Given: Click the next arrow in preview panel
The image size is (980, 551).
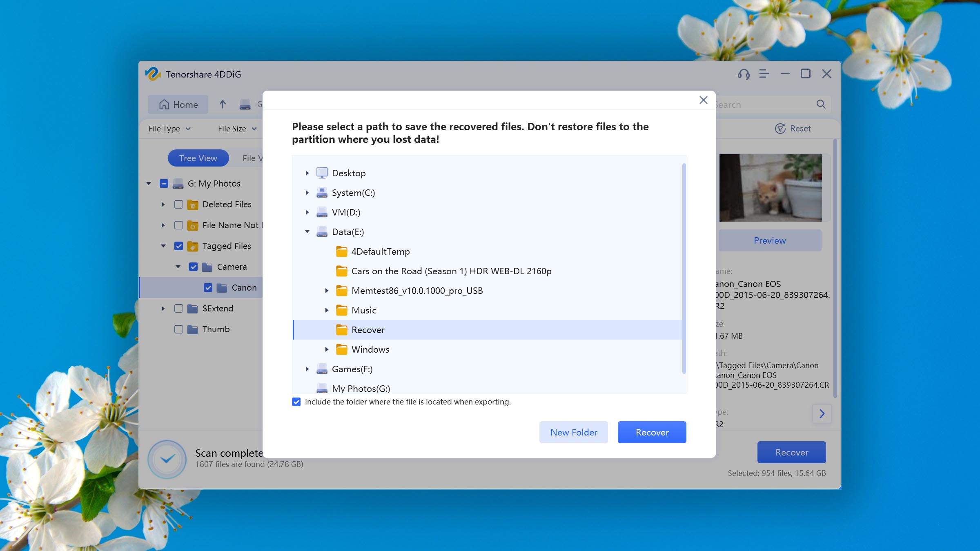Looking at the screenshot, I should pyautogui.click(x=822, y=414).
